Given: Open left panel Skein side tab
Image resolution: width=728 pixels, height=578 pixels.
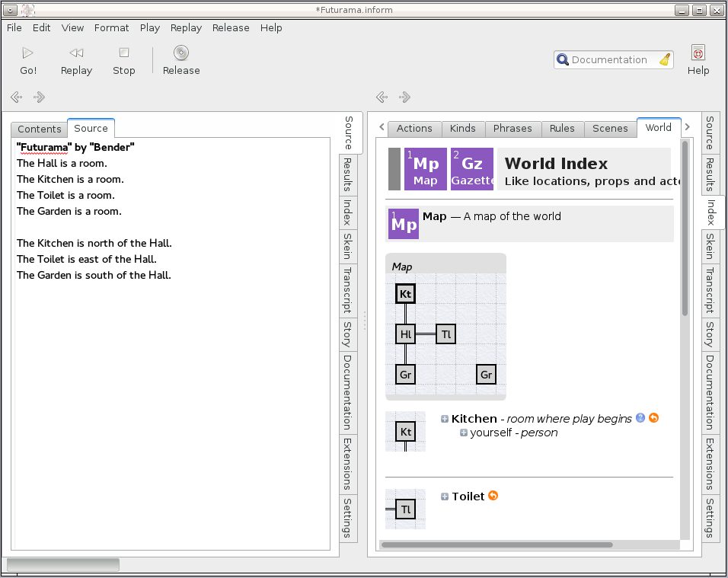Looking at the screenshot, I should [x=347, y=246].
